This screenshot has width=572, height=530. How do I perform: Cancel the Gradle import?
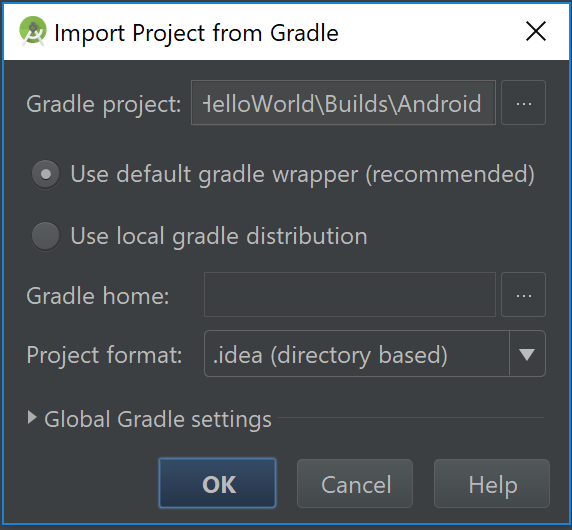[355, 483]
